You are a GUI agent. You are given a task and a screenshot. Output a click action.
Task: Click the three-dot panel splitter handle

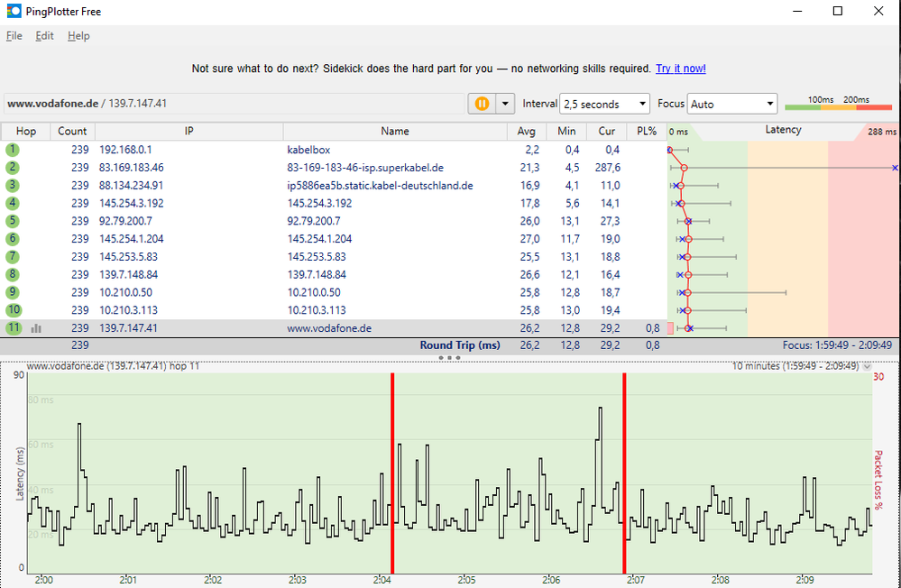449,357
